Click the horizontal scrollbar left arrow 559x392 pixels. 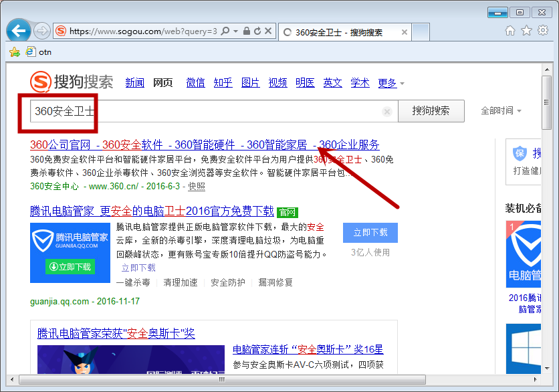[12, 379]
